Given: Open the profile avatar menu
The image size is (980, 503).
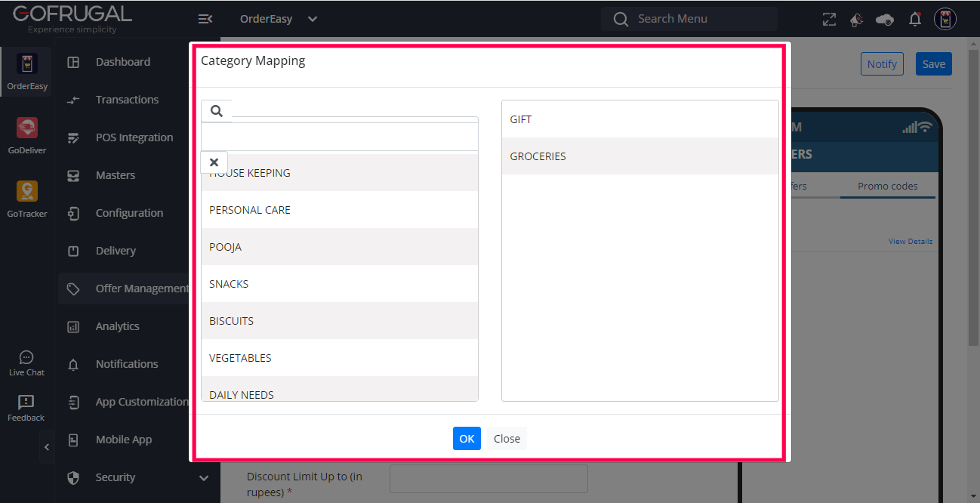Looking at the screenshot, I should coord(945,20).
